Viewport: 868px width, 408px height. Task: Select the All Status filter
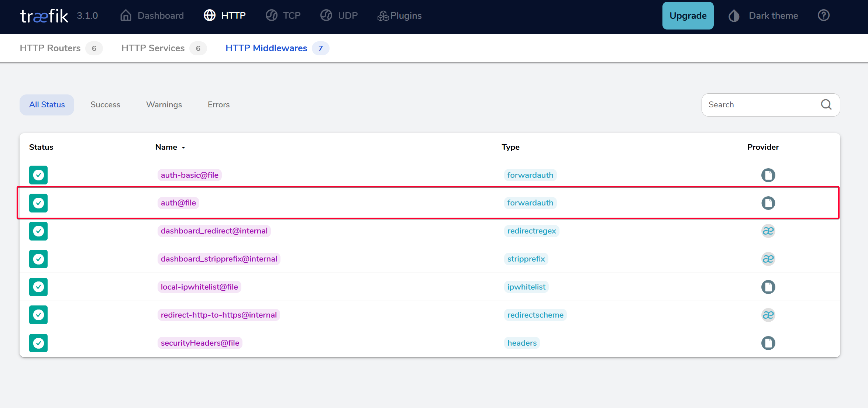click(47, 105)
